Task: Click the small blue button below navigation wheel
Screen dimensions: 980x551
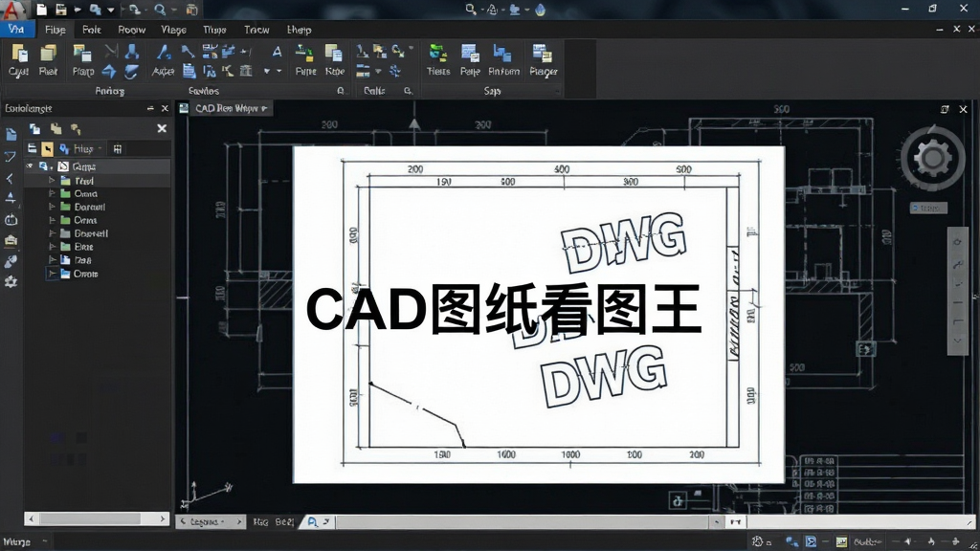Action: click(928, 208)
